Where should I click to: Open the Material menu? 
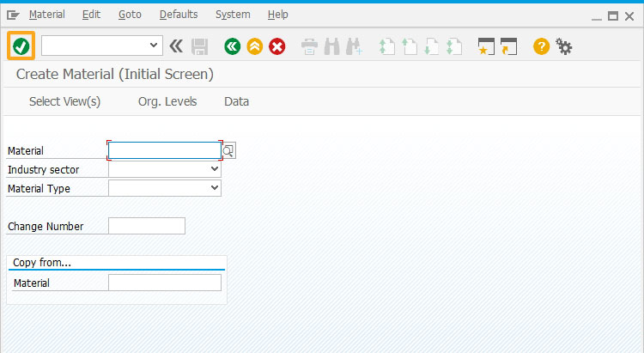47,15
